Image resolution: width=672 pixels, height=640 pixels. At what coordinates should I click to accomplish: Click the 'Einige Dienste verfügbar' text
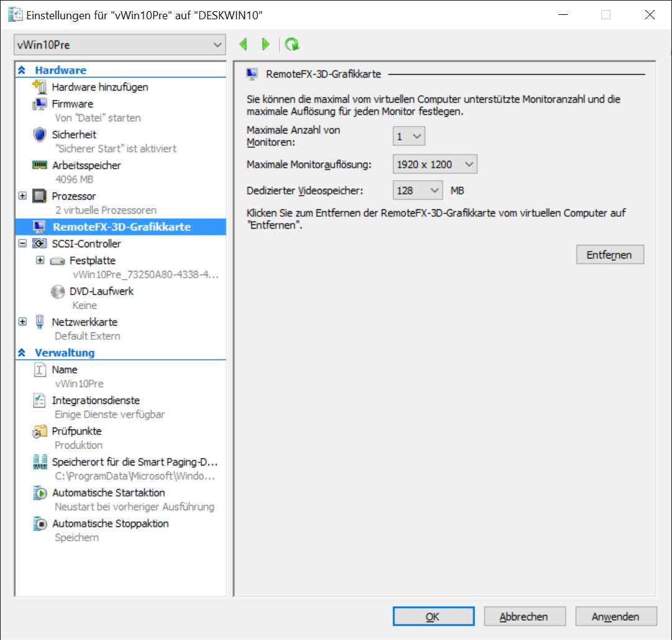tap(110, 414)
